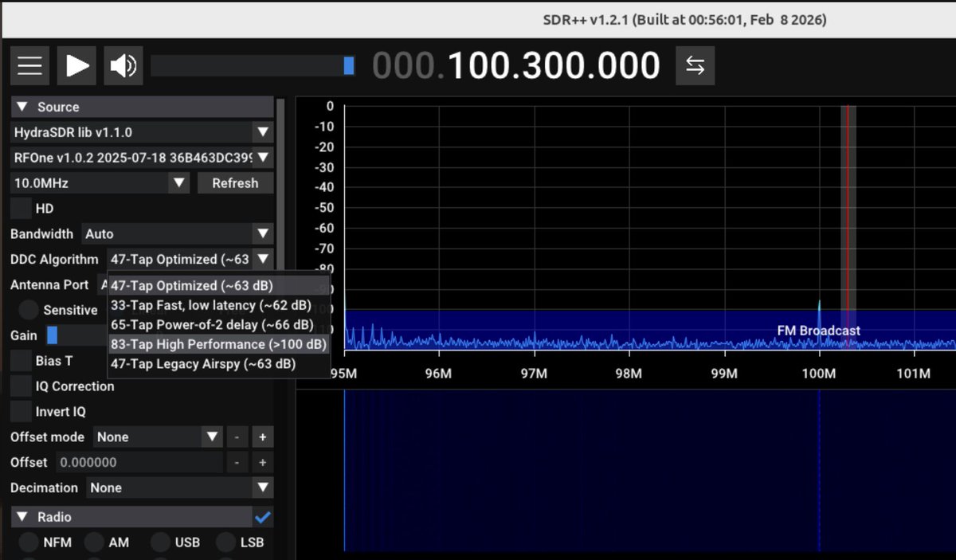This screenshot has height=560, width=956.
Task: Open the Bandwidth Auto dropdown
Action: 178,234
